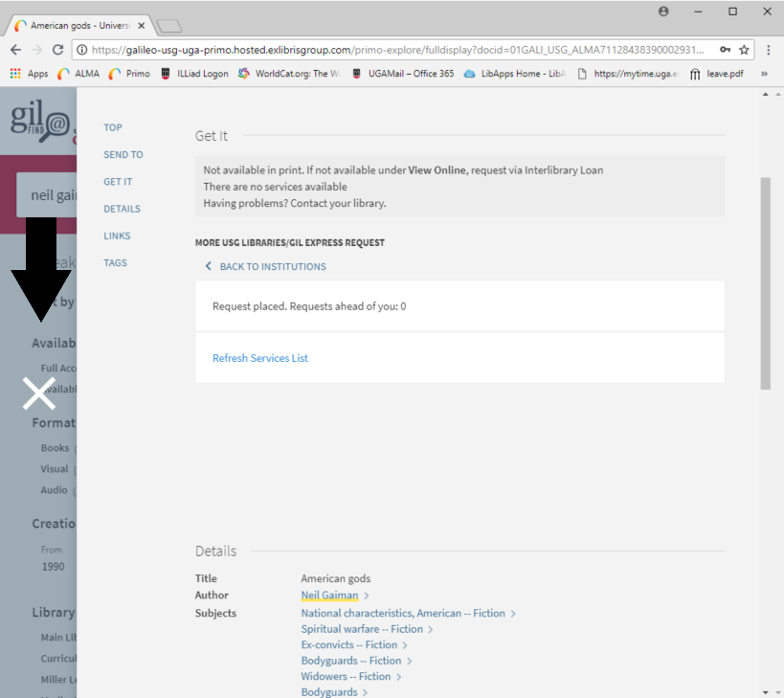The height and width of the screenshot is (698, 784).
Task: Click Refresh Services List link
Action: pos(260,358)
